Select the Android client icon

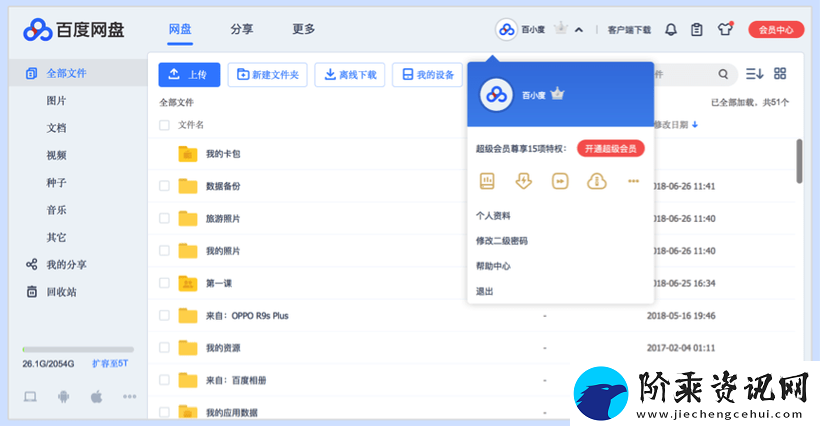(63, 397)
